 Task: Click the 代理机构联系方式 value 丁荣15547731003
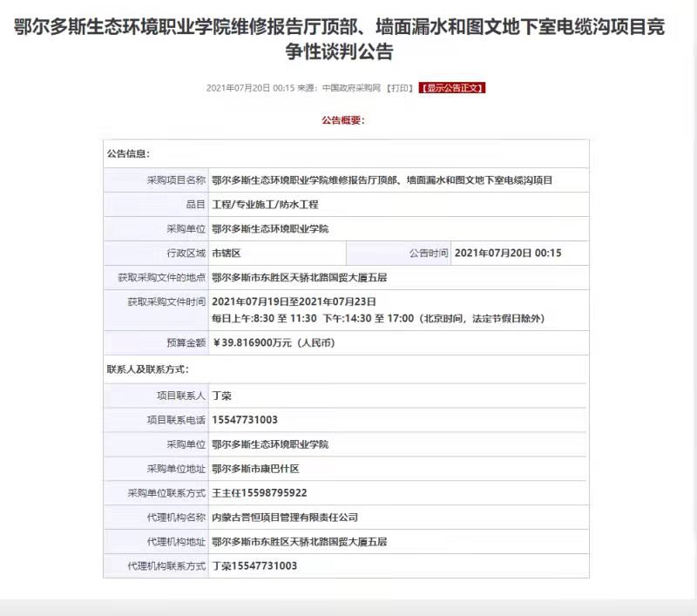254,566
